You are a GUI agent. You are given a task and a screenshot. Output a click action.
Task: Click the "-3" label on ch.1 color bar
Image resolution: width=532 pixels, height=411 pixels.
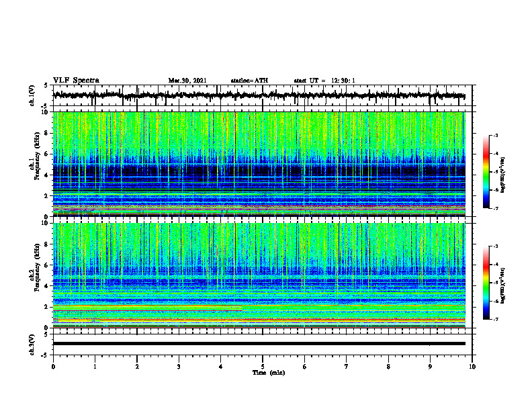(x=495, y=136)
